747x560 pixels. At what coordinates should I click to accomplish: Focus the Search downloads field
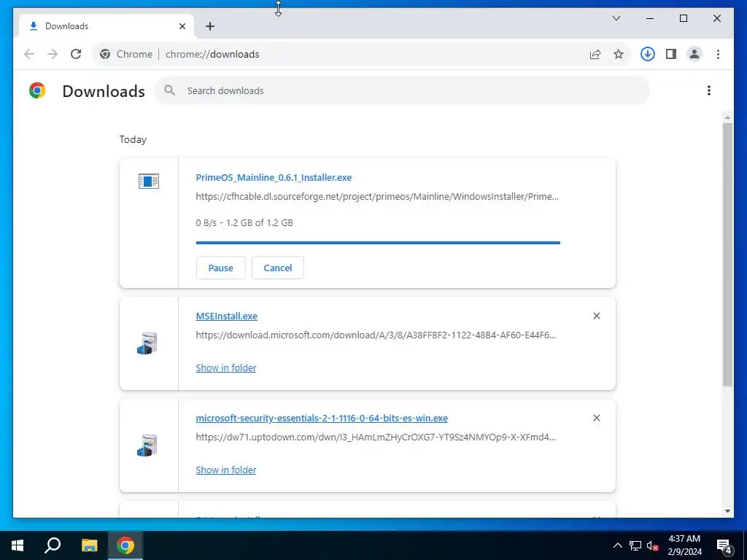[x=402, y=90]
